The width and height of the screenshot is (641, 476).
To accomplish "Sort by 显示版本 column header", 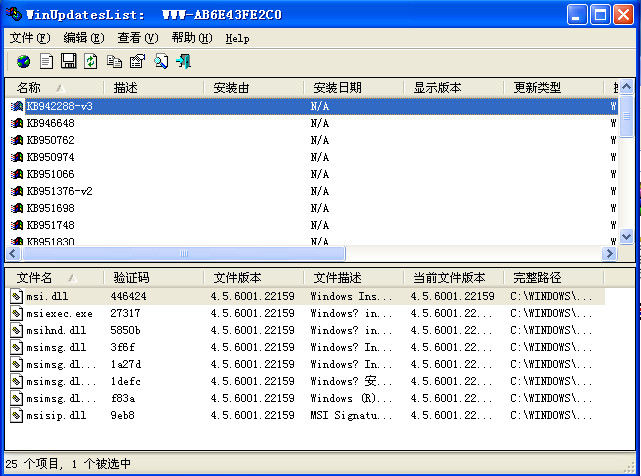I will tap(453, 88).
